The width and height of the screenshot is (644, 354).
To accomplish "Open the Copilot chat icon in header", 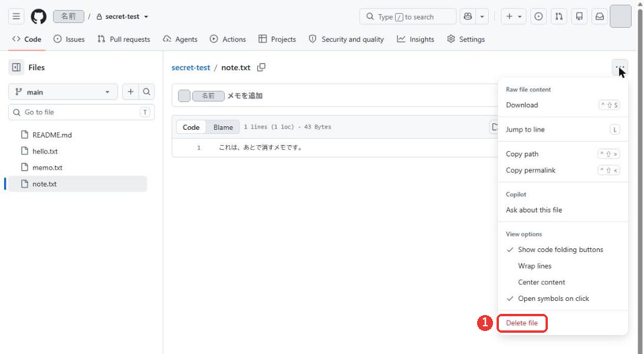I will pyautogui.click(x=468, y=17).
